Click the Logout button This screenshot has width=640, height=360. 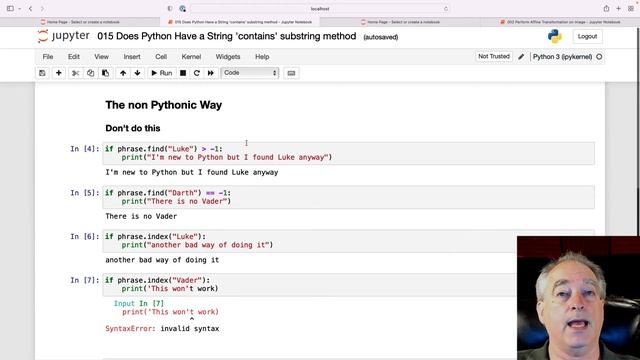pos(587,36)
